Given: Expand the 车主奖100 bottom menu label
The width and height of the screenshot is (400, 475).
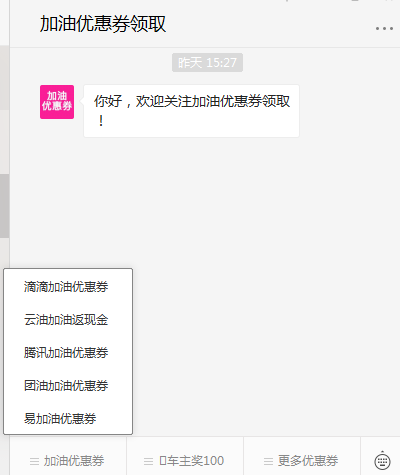Looking at the screenshot, I should click(191, 461).
